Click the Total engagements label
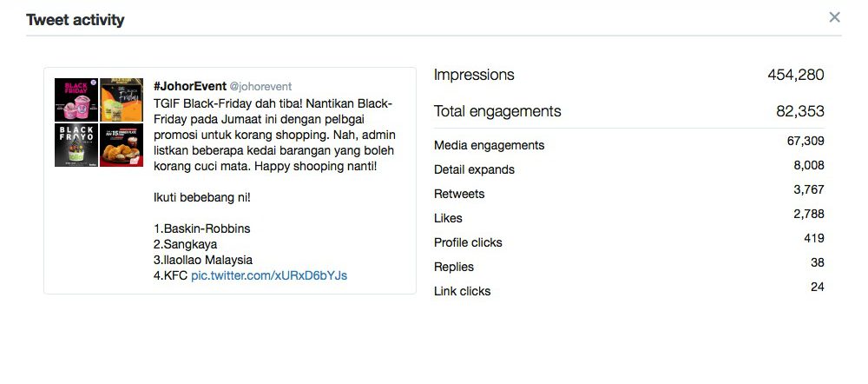 pyautogui.click(x=497, y=111)
